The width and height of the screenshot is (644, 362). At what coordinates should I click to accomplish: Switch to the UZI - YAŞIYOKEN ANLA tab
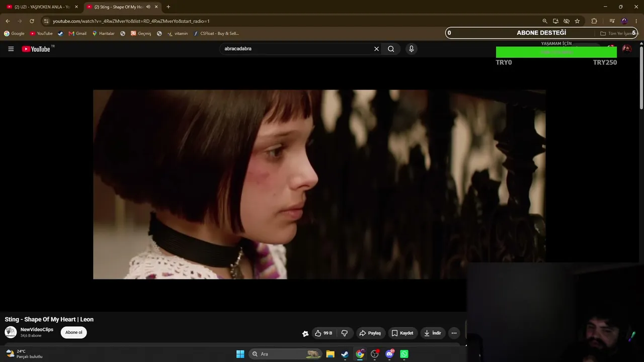[42, 7]
